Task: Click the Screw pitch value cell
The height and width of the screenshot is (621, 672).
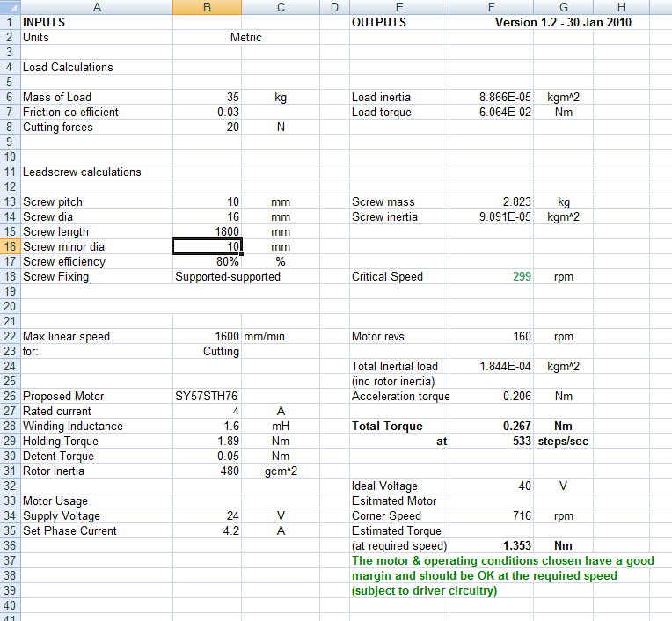Action: (208, 202)
